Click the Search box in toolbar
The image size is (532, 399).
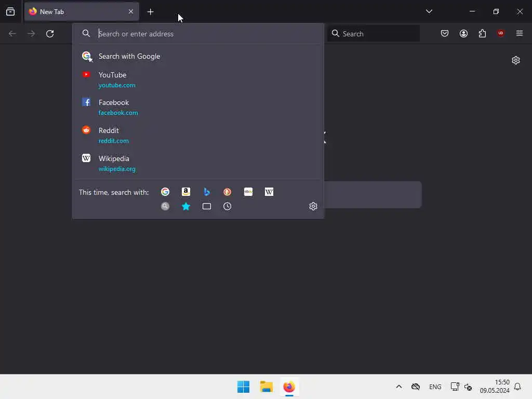point(374,34)
